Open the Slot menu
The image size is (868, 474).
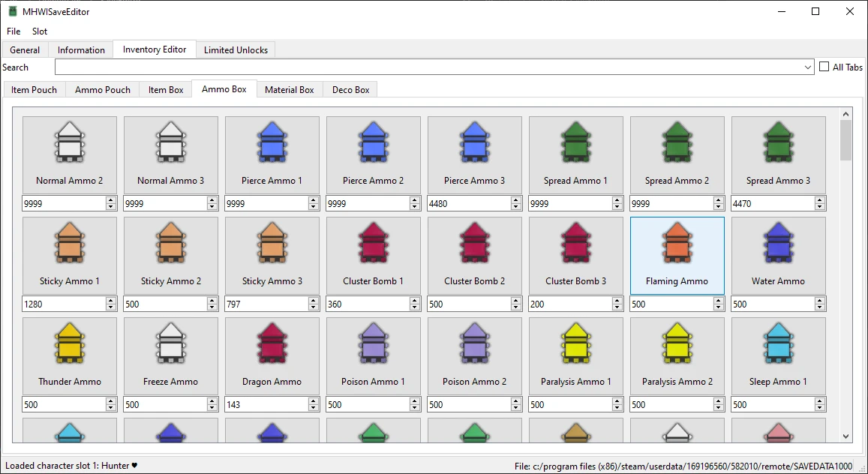(39, 31)
